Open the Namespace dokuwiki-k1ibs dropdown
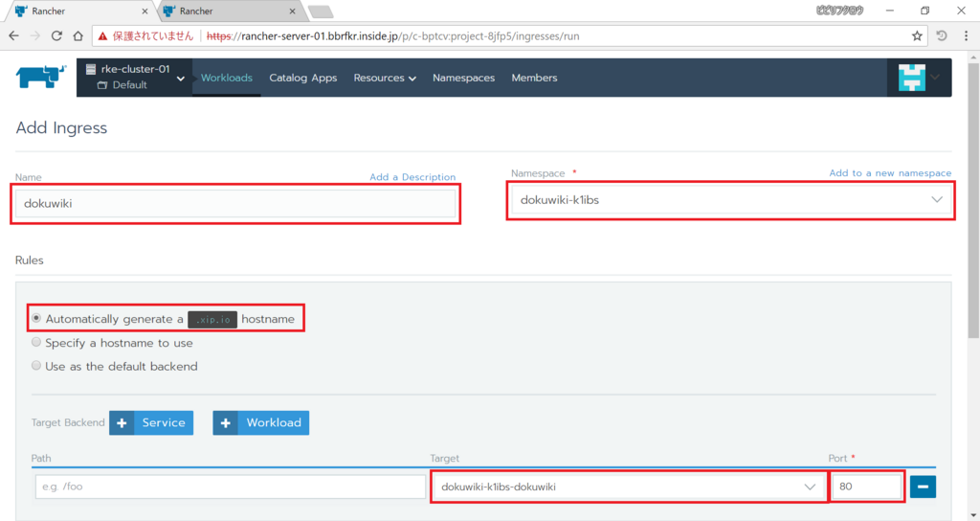Viewport: 980px width, 521px height. (730, 200)
